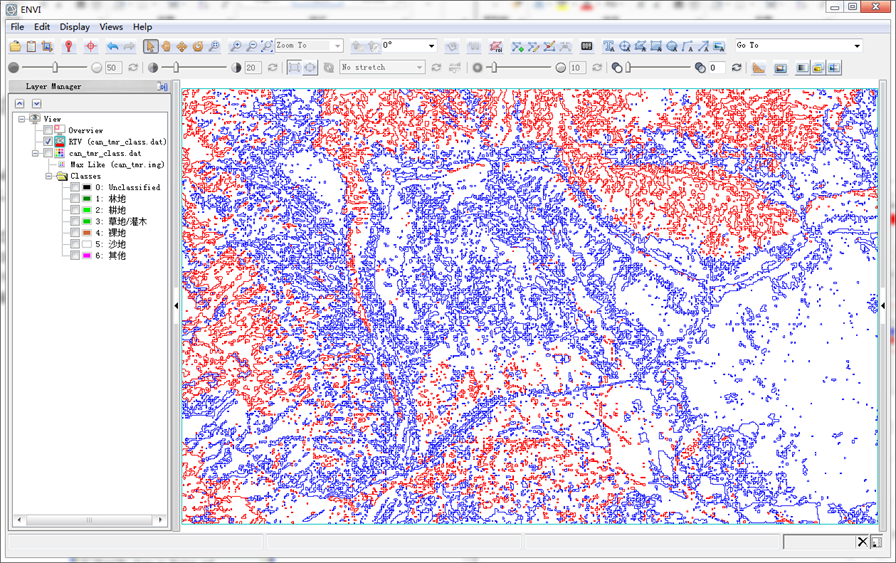
Task: Collapse the Classes folder tree node
Action: pyautogui.click(x=49, y=176)
